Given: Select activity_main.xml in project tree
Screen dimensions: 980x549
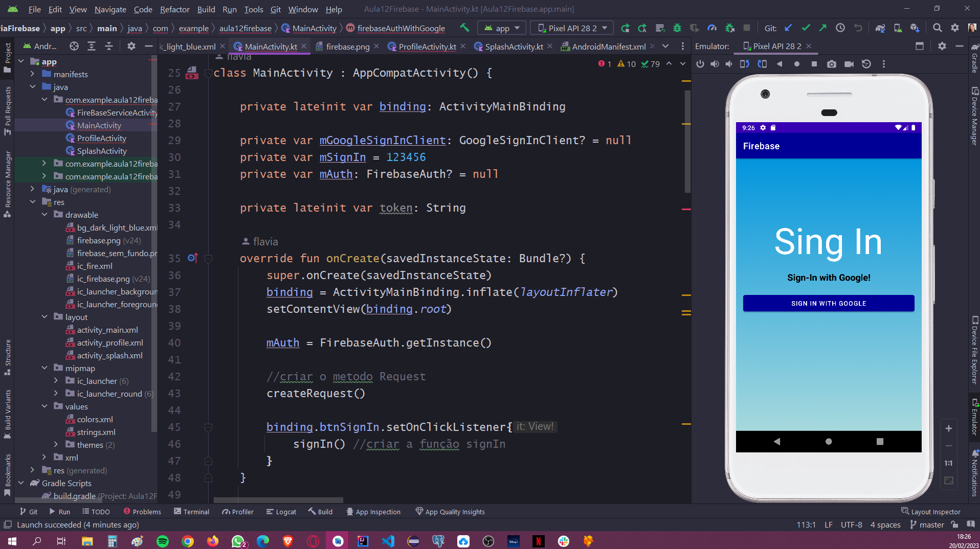Looking at the screenshot, I should click(x=107, y=330).
